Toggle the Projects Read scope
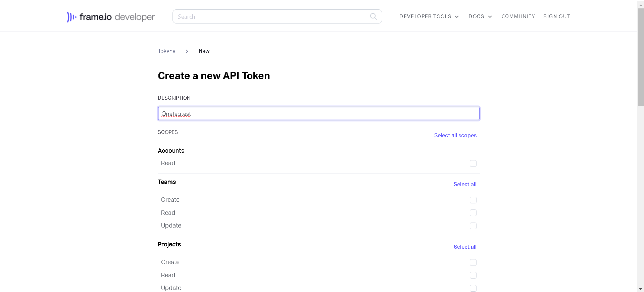This screenshot has height=292, width=644. pos(473,275)
